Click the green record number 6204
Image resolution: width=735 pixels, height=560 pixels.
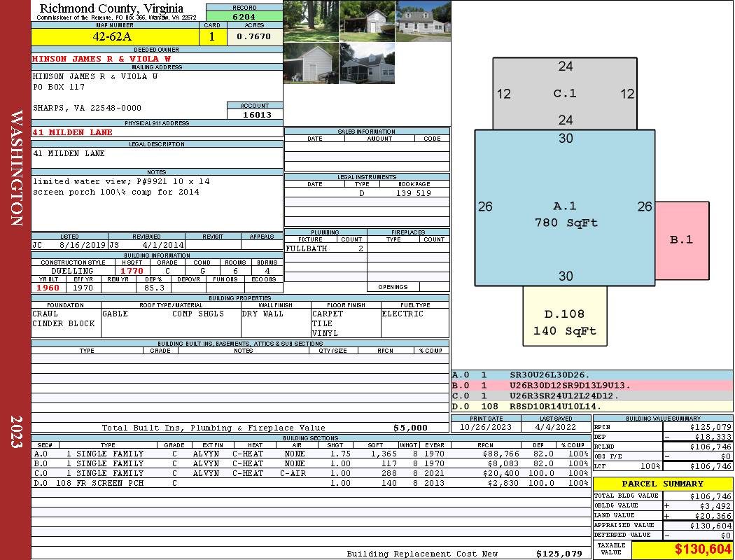(x=244, y=16)
